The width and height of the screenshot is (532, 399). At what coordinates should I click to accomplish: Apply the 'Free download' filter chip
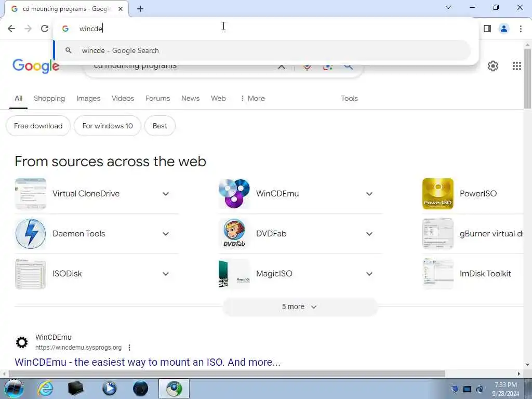coord(38,126)
